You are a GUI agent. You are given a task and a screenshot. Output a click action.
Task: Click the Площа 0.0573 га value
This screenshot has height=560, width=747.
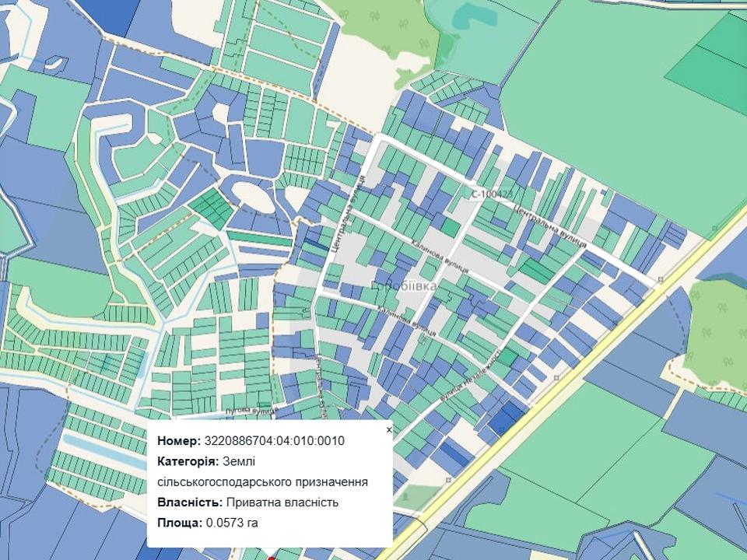[231, 522]
